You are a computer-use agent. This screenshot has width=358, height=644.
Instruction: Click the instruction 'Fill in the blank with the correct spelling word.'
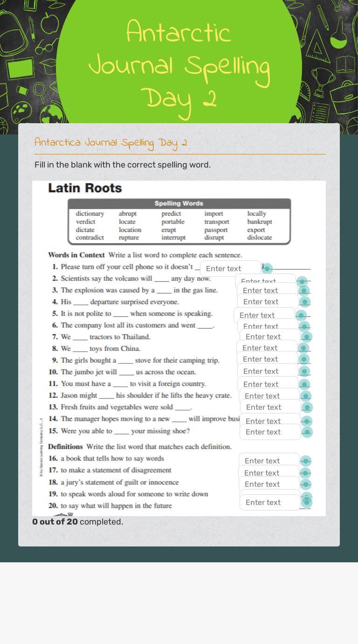tap(123, 165)
